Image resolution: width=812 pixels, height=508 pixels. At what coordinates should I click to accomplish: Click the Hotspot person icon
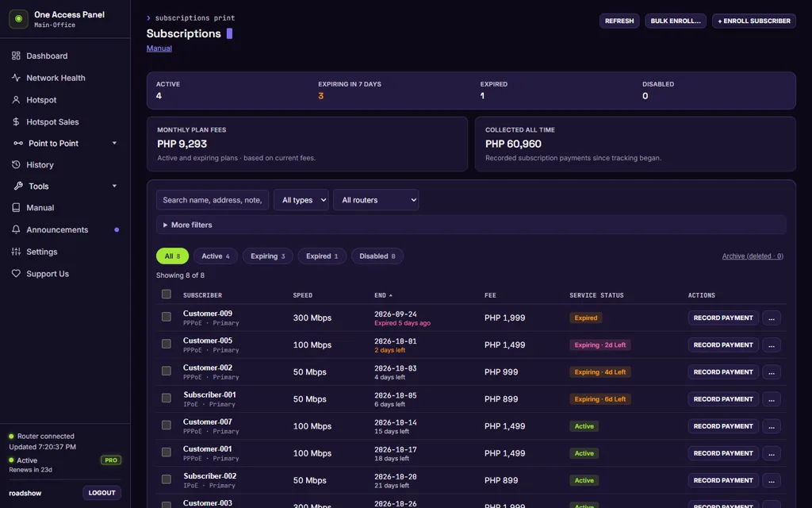(16, 99)
